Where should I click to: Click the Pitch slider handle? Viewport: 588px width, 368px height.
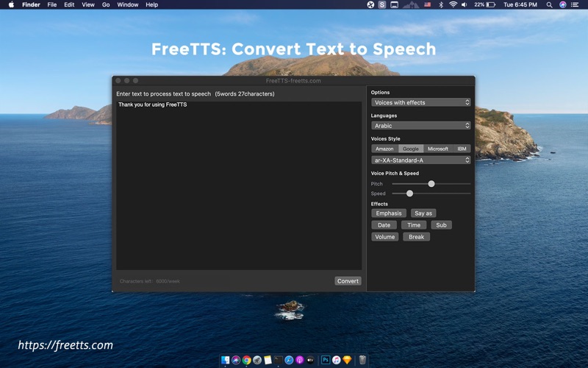tap(431, 183)
